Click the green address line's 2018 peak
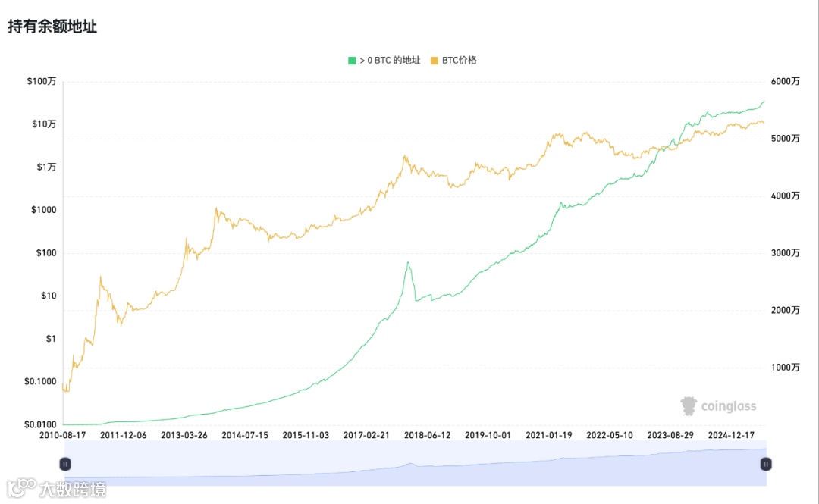Screen dimensions: 819x504 [x=409, y=263]
